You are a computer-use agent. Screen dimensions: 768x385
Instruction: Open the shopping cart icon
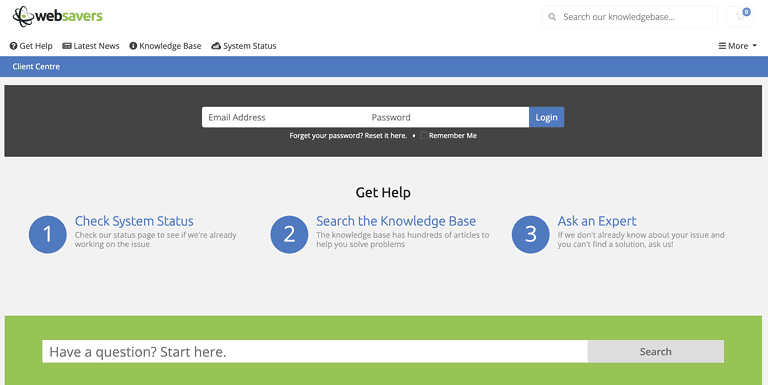click(x=740, y=17)
